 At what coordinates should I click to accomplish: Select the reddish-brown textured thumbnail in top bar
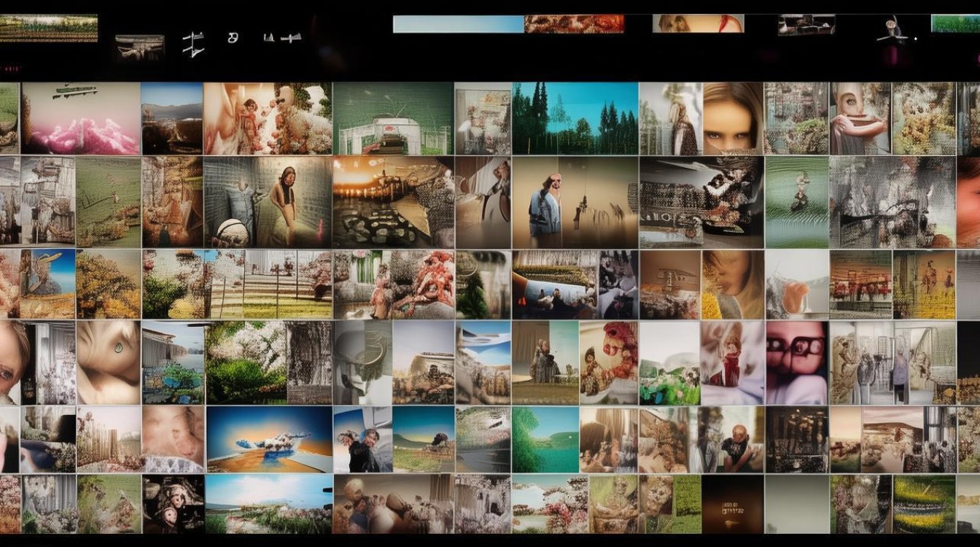click(574, 24)
